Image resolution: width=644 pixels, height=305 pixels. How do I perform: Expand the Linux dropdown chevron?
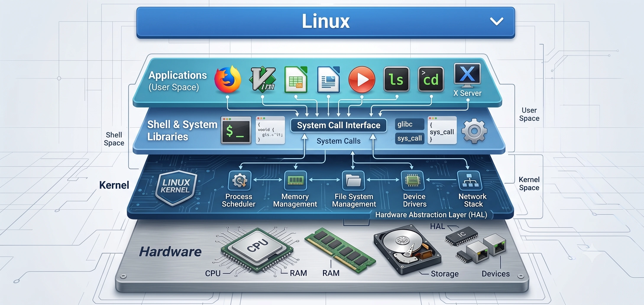click(497, 21)
